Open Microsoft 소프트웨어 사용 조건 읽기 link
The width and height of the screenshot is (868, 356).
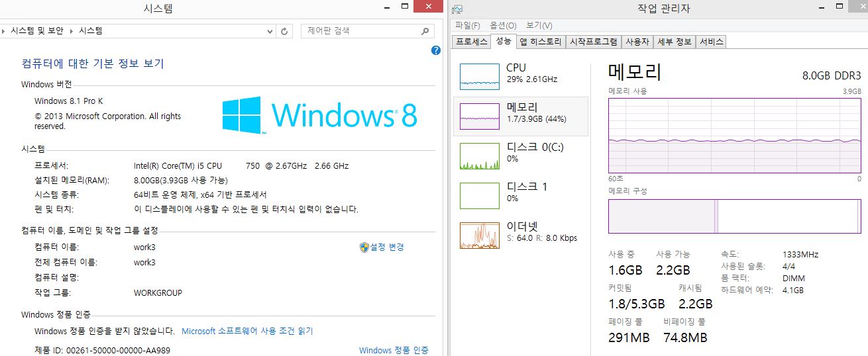coord(247,331)
